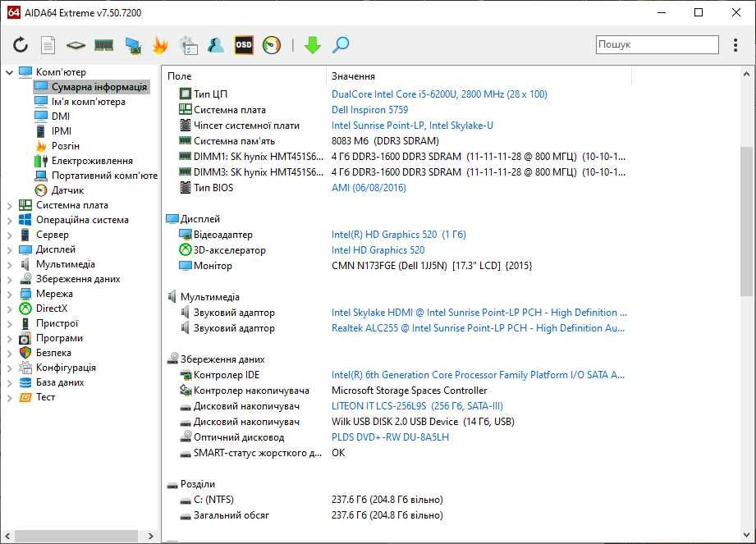756x544 pixels.
Task: Open Intel Skylake HDMI audio adapter link
Action: coord(479,313)
